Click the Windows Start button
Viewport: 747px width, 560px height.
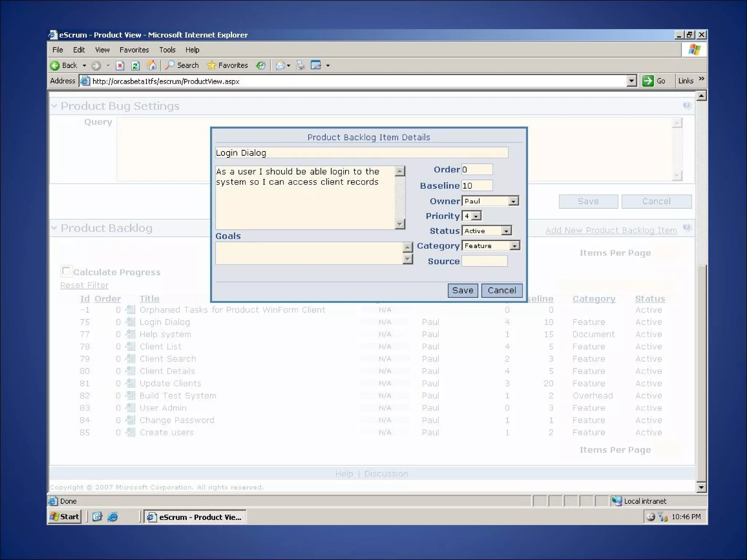65,517
